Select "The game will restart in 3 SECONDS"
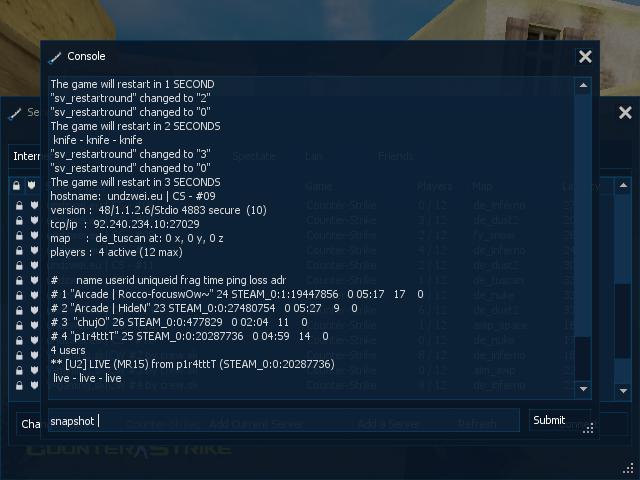 click(x=136, y=182)
